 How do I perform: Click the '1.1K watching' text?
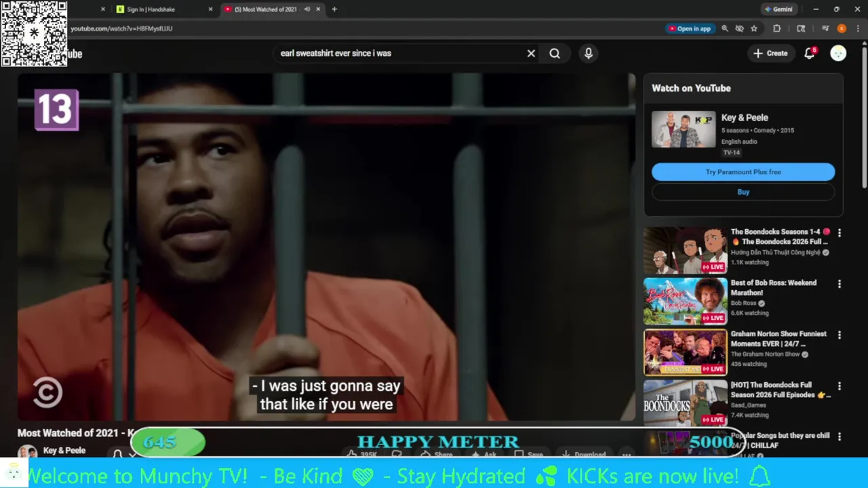click(x=749, y=262)
